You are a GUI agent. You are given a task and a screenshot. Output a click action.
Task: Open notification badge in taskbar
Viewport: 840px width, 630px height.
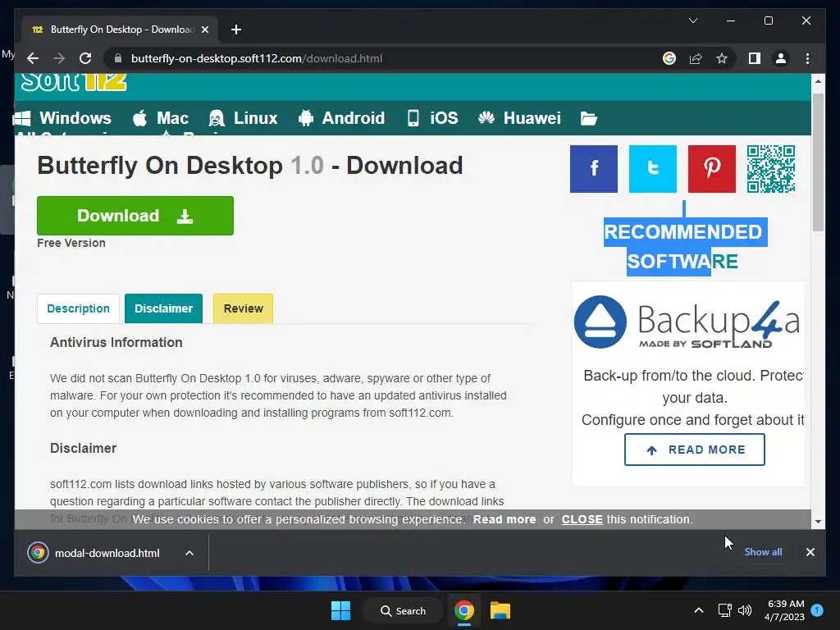[x=817, y=609]
